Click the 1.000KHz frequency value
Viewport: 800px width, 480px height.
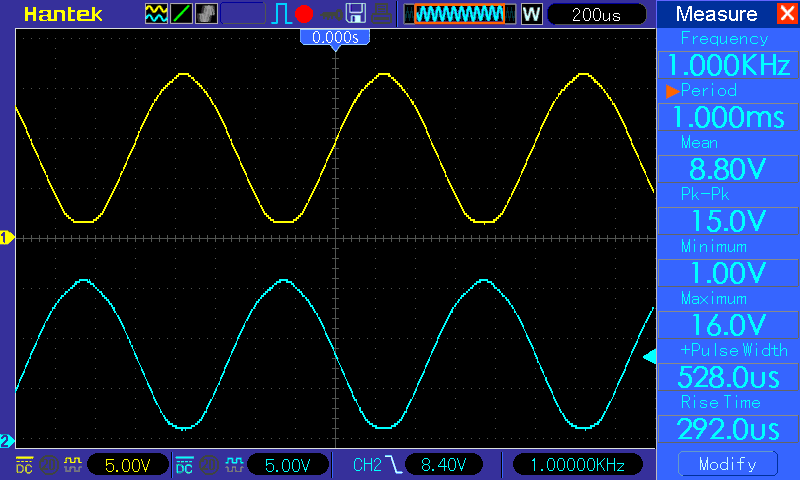728,65
